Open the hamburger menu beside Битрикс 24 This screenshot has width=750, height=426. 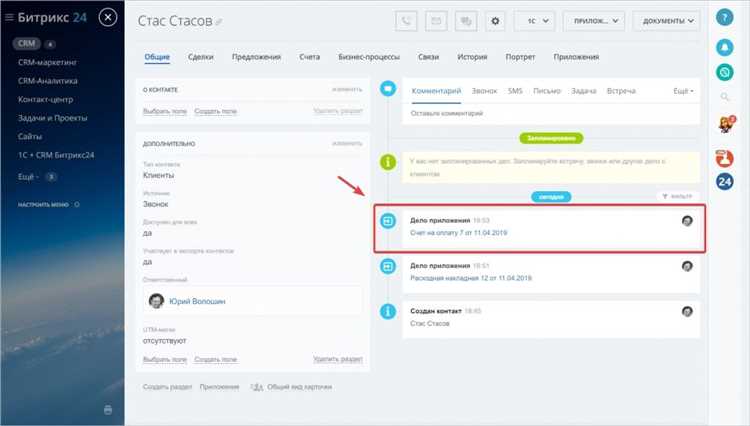(9, 18)
